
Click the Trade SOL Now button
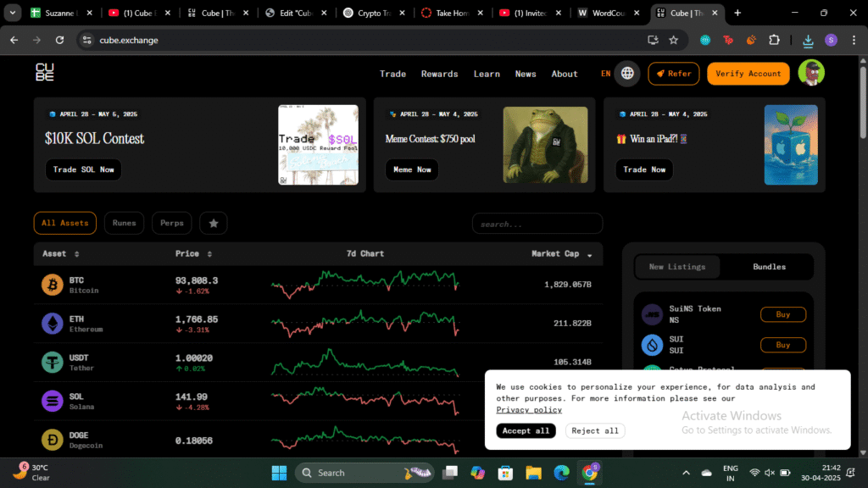point(83,169)
